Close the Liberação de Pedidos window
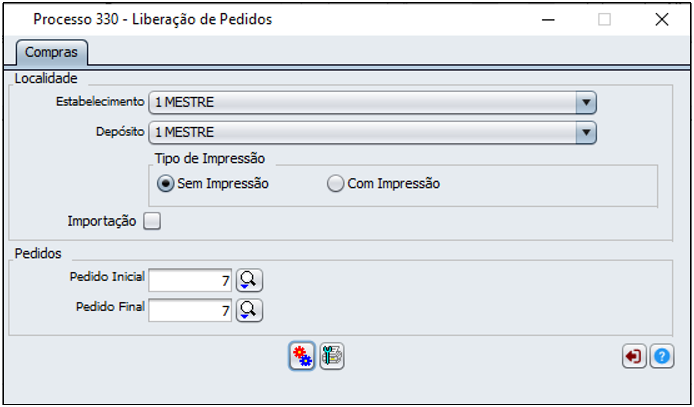This screenshot has width=694, height=407. coord(662,19)
